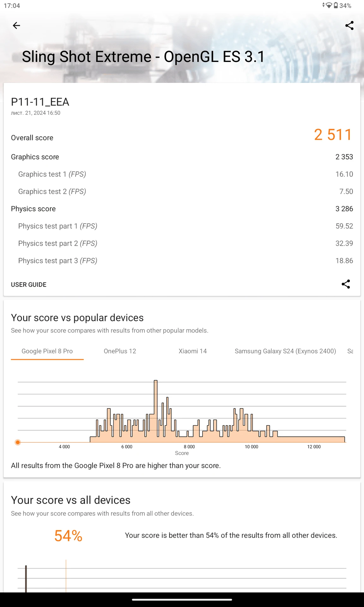Tap the overall score value 2 511

333,135
